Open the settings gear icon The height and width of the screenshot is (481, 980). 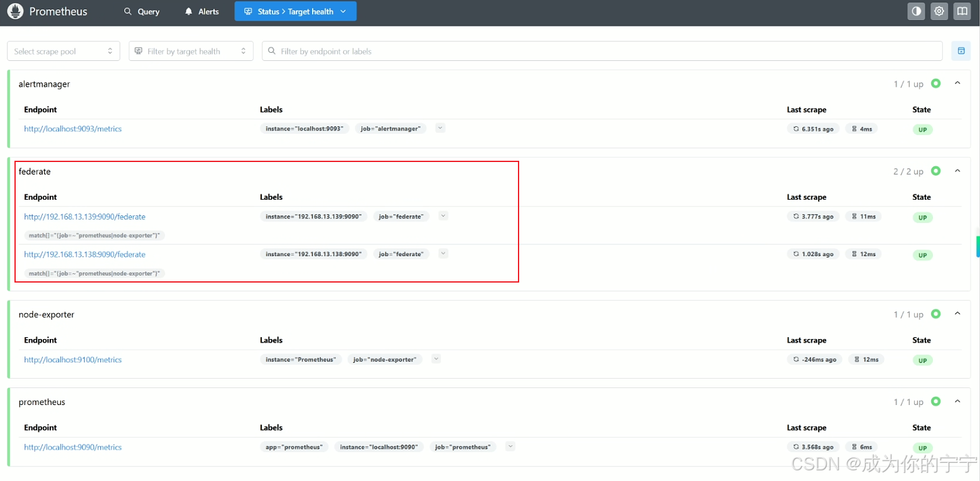pos(939,11)
